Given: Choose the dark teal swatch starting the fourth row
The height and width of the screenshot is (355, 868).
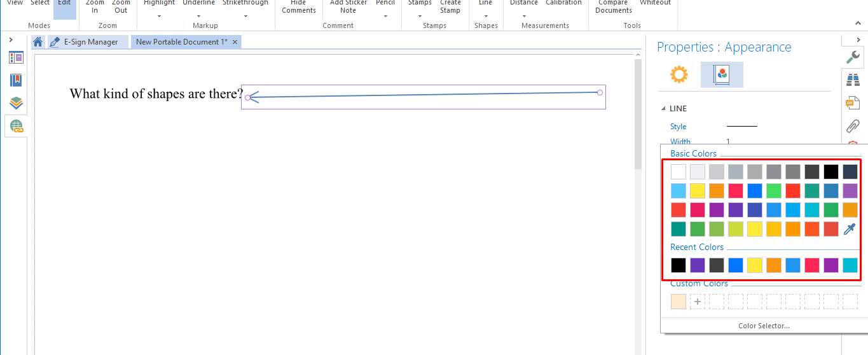Looking at the screenshot, I should [x=679, y=229].
